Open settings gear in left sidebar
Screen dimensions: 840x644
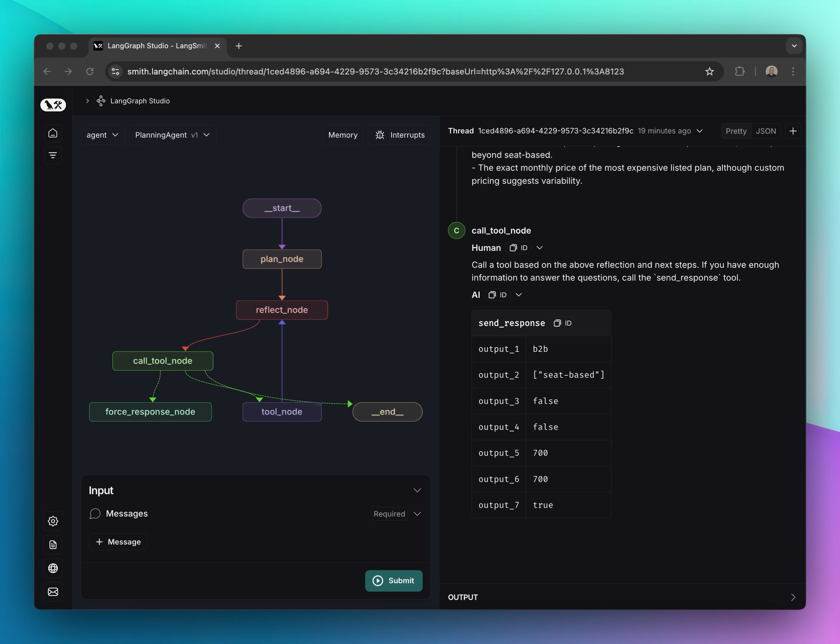pyautogui.click(x=53, y=521)
